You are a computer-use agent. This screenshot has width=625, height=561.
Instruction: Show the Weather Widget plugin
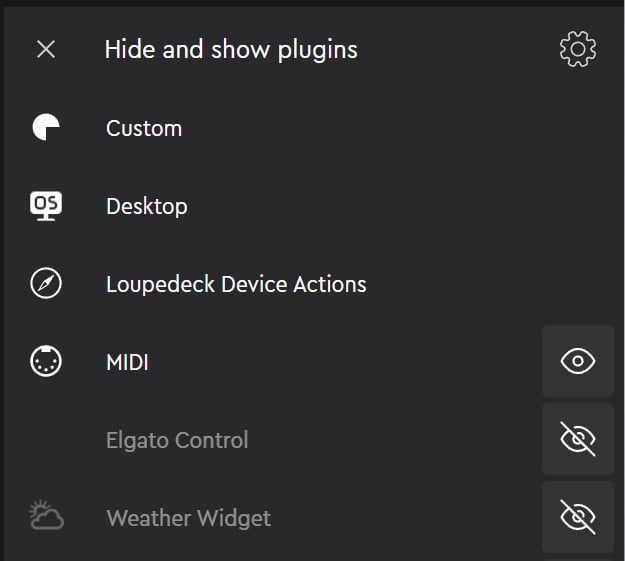tap(578, 516)
